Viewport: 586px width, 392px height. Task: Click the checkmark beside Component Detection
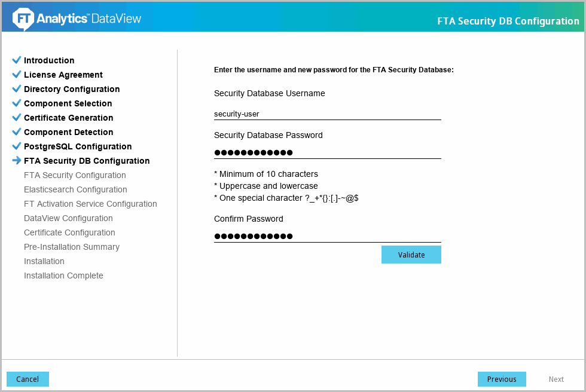coord(17,132)
